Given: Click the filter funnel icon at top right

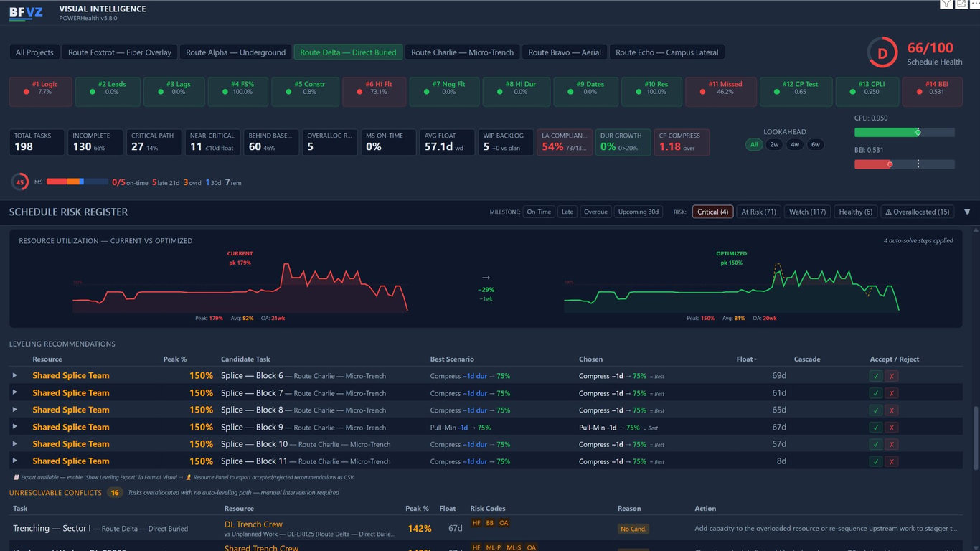Looking at the screenshot, I should point(946,4).
